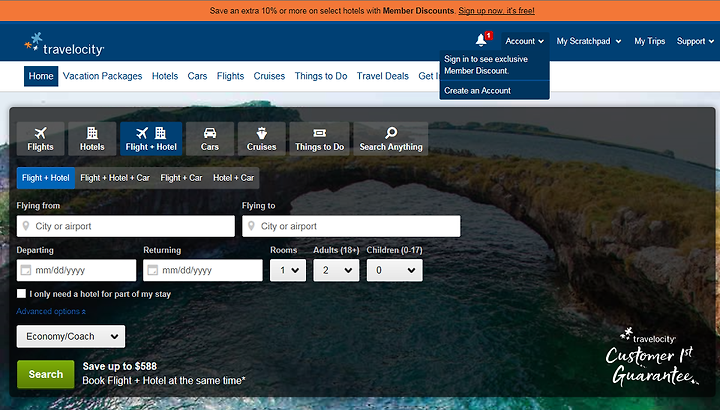Expand the Support menu

695,41
